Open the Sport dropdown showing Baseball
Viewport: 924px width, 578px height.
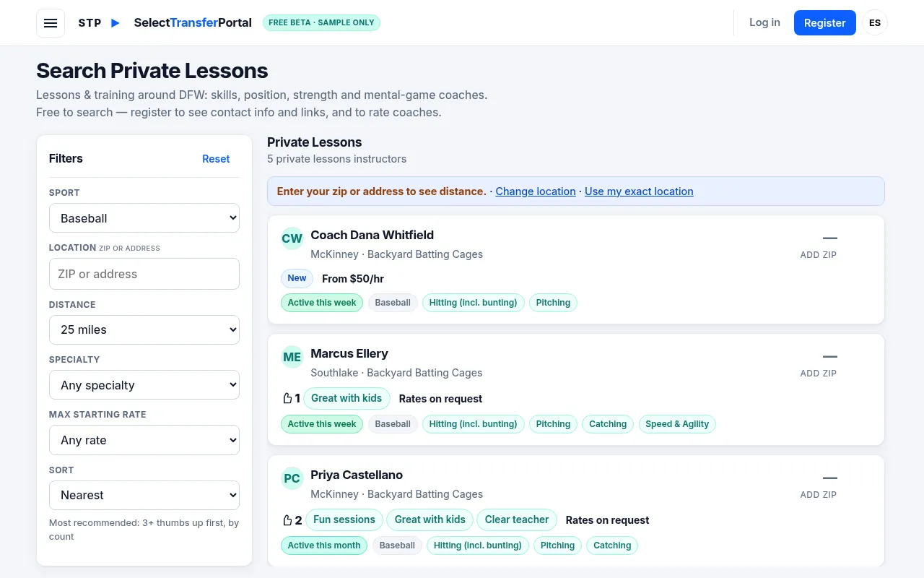click(x=144, y=218)
